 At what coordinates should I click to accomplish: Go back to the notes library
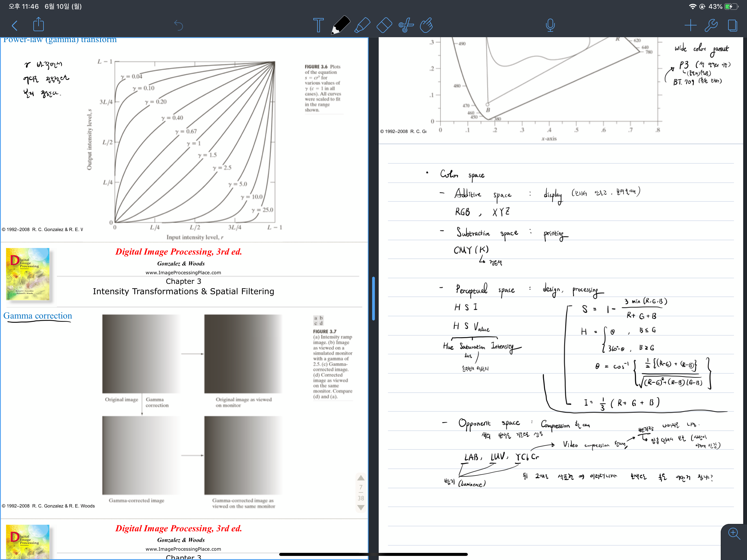click(x=14, y=25)
